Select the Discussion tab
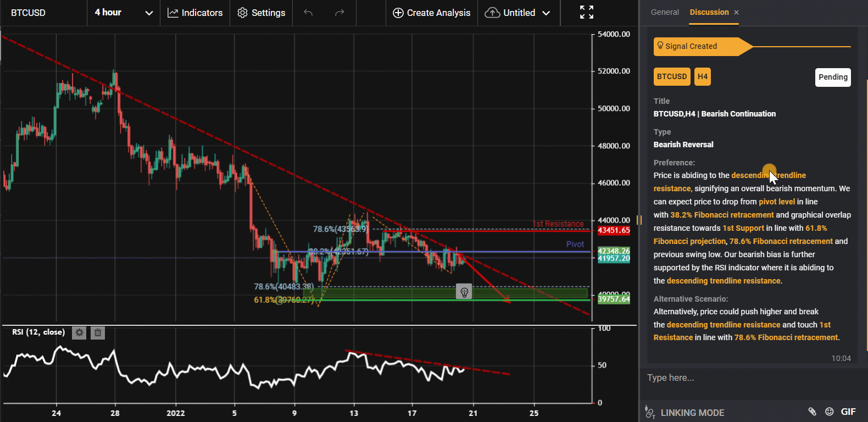The image size is (868, 422). pos(709,12)
